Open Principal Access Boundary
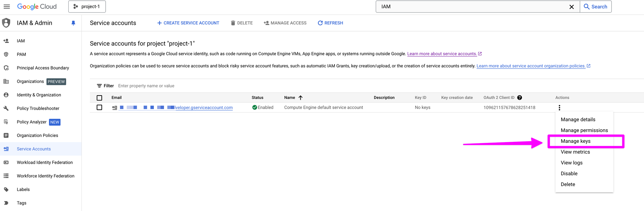Screen dimensions: 644x211 [43, 68]
